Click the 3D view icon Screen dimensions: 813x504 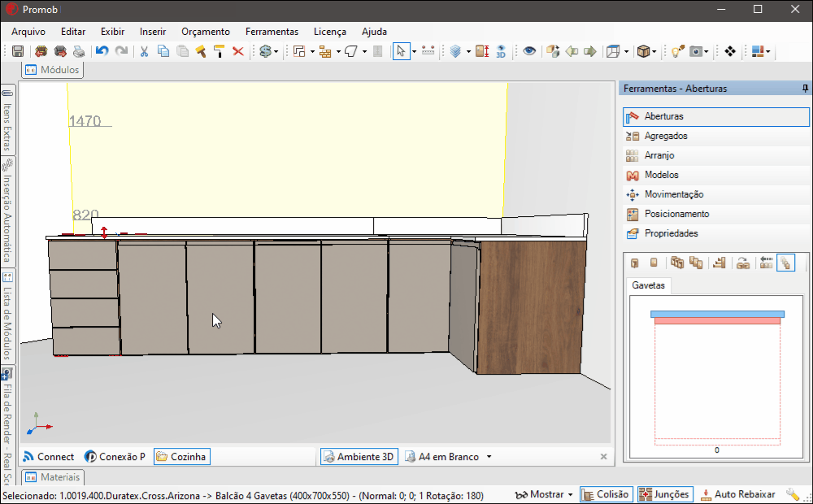501,51
